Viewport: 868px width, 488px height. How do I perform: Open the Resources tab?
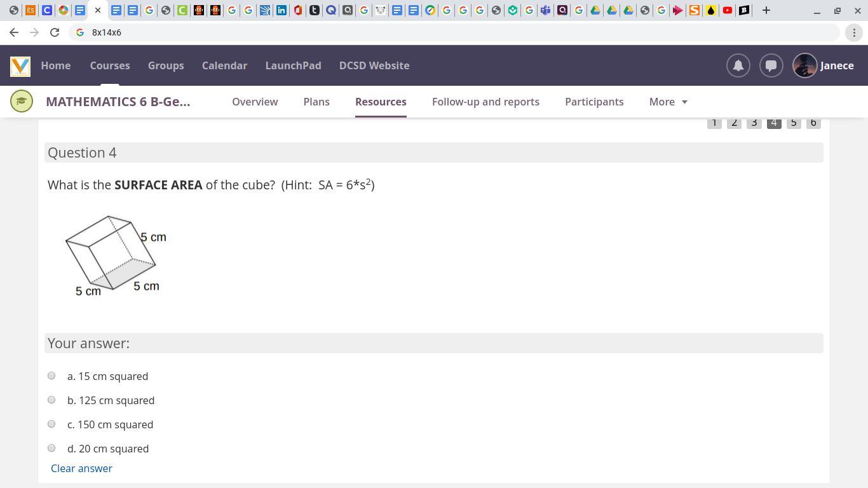[381, 102]
